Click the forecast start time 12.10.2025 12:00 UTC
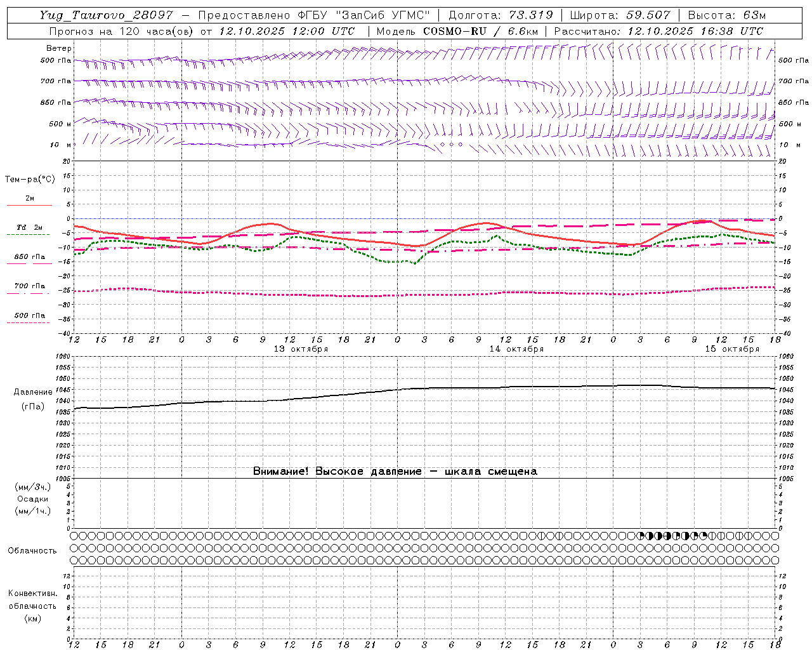This screenshot has width=812, height=650. [x=287, y=31]
